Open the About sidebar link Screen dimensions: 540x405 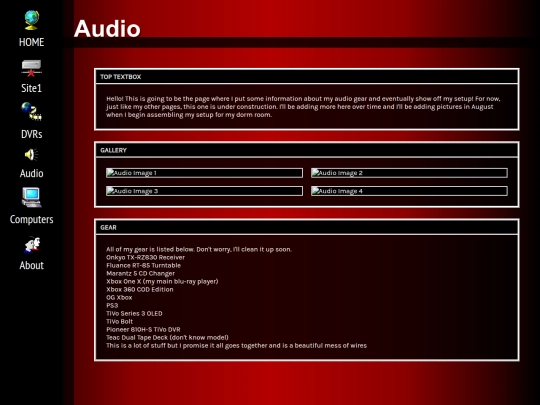(31, 265)
